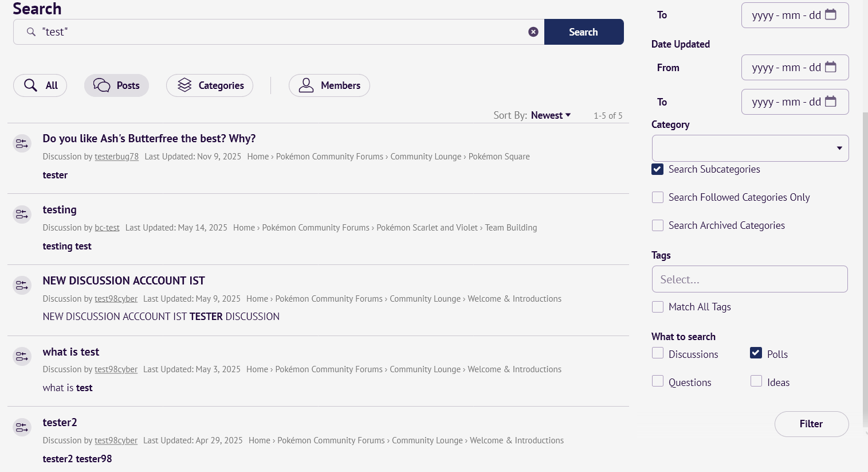The image size is (868, 472).
Task: Click poll icon beside 'testing' result
Action: (22, 214)
